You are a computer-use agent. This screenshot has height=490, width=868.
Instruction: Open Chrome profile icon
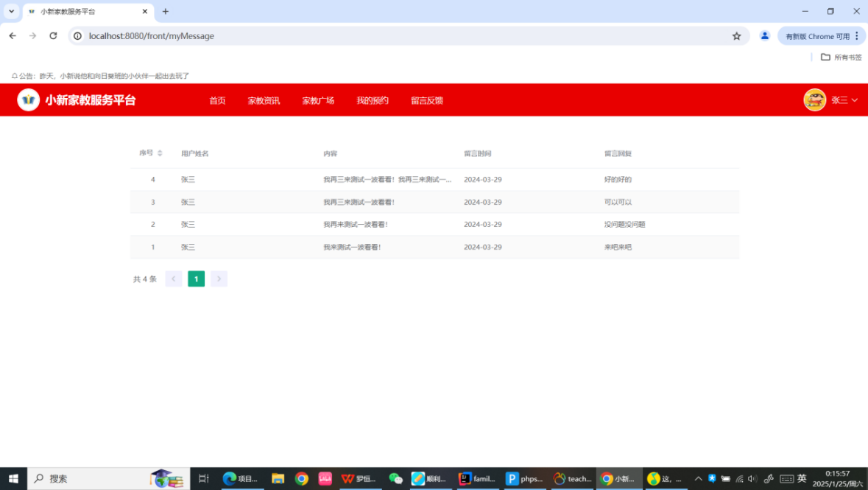pyautogui.click(x=764, y=35)
